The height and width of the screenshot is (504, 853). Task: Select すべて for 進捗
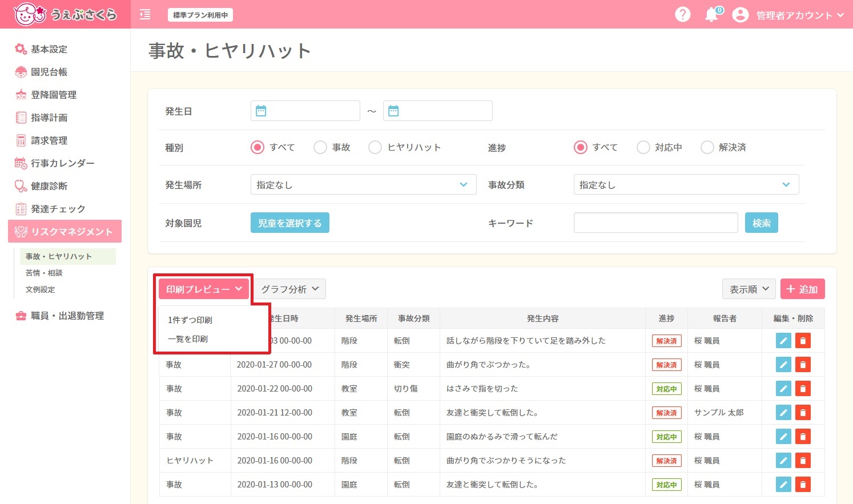click(x=581, y=147)
